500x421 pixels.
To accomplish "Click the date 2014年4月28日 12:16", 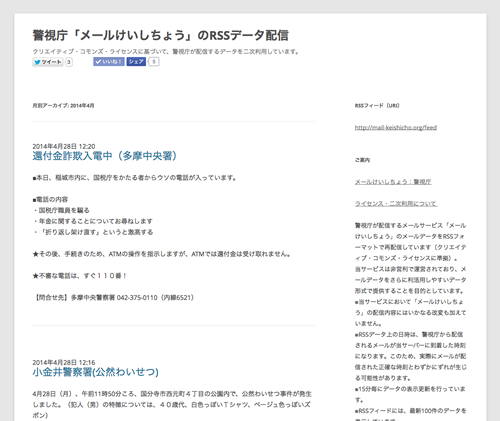I will [x=64, y=362].
